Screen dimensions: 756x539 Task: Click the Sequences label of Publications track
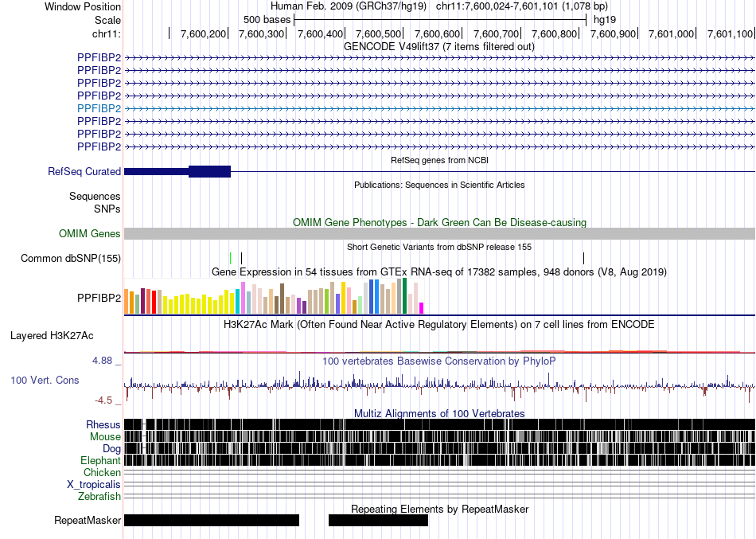[x=95, y=197]
